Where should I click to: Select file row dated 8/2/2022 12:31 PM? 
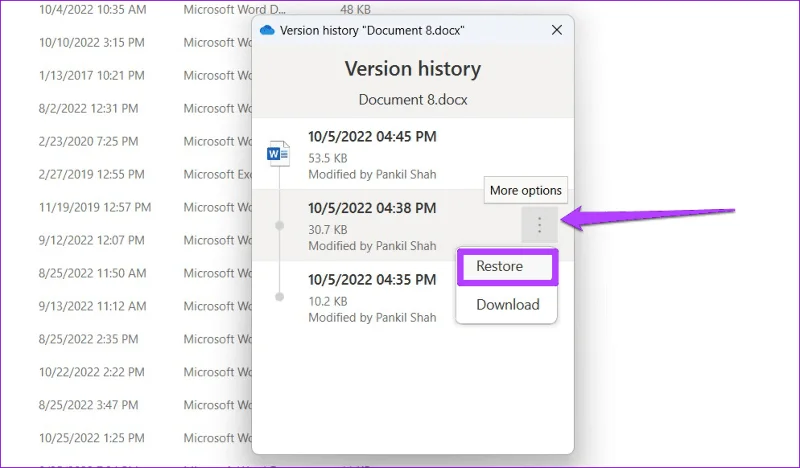point(145,108)
